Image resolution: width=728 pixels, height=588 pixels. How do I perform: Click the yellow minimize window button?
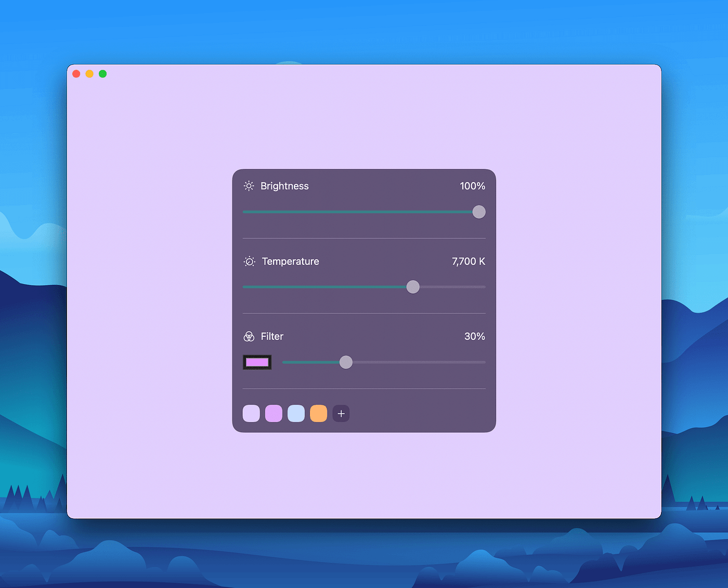[89, 73]
